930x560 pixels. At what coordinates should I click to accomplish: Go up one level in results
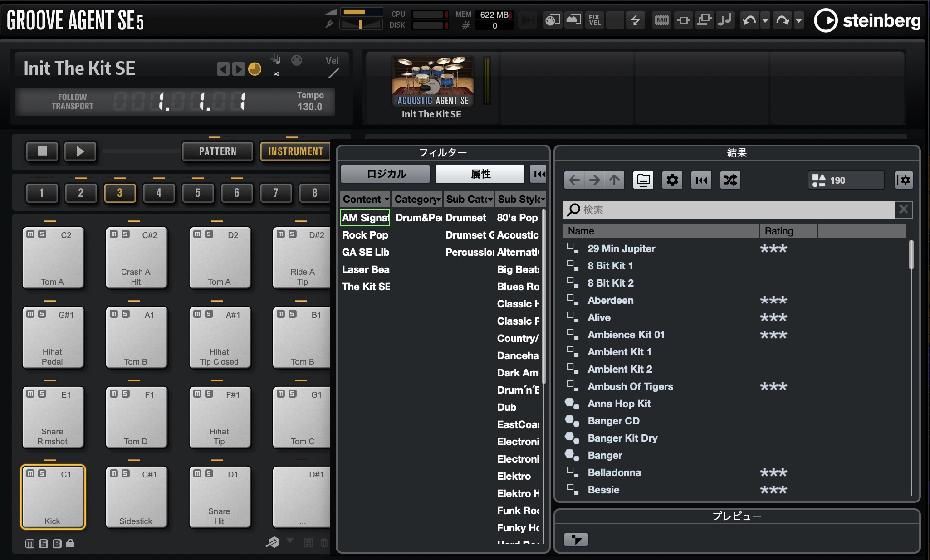(x=614, y=180)
